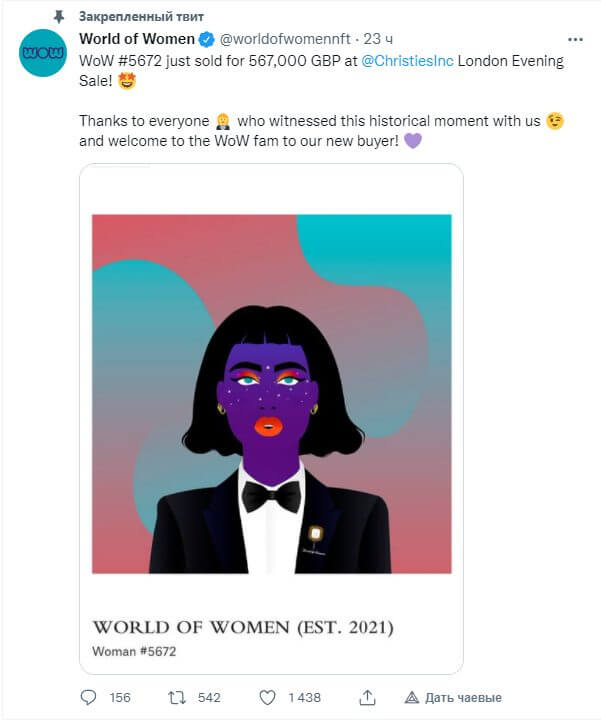This screenshot has height=720, width=601.
Task: Open the reply comment icon
Action: coord(88,698)
